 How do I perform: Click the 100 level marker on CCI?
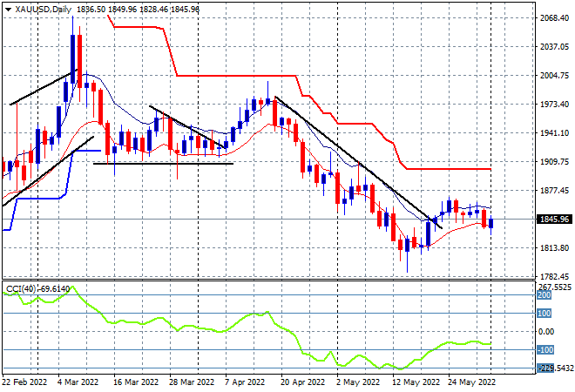(545, 313)
